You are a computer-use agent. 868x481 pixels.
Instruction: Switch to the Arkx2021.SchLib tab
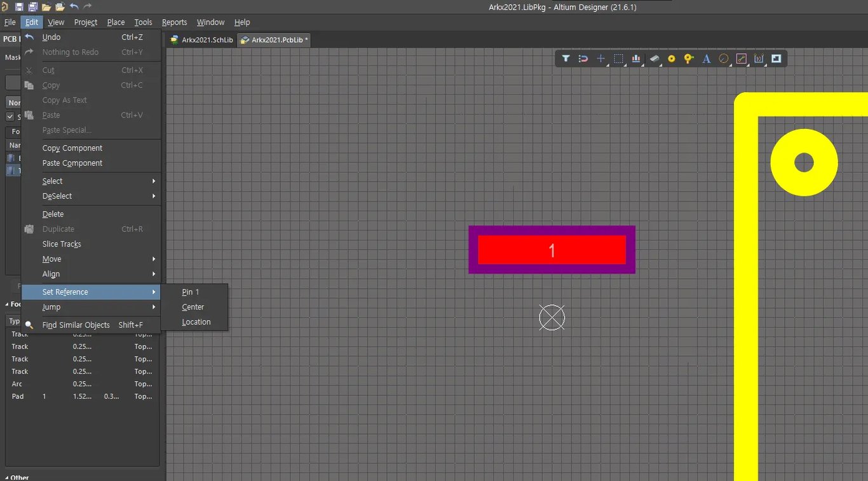point(201,40)
